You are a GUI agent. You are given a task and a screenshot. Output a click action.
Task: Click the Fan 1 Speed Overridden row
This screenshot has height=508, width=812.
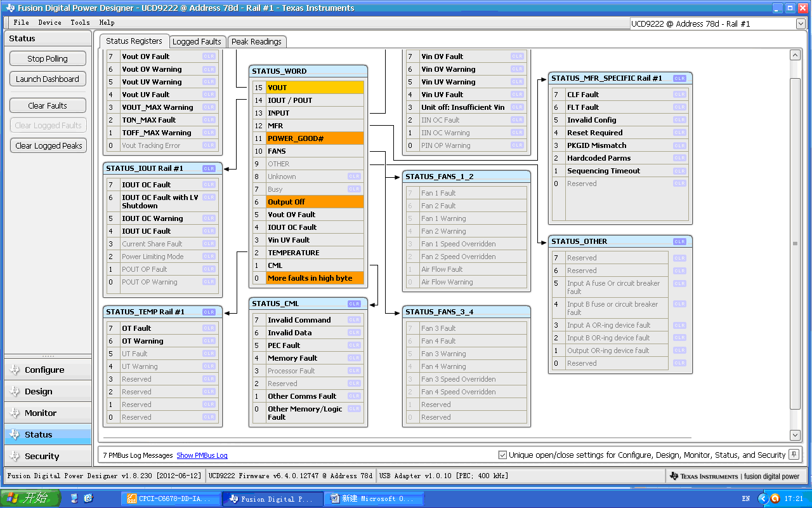tap(466, 244)
